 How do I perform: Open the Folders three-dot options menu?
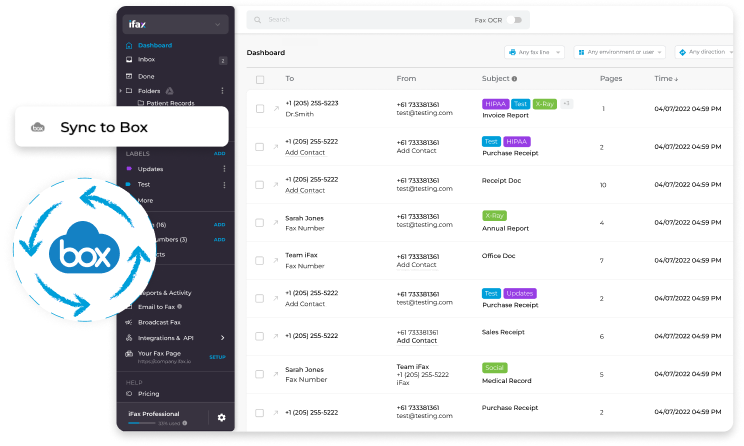pyautogui.click(x=222, y=91)
